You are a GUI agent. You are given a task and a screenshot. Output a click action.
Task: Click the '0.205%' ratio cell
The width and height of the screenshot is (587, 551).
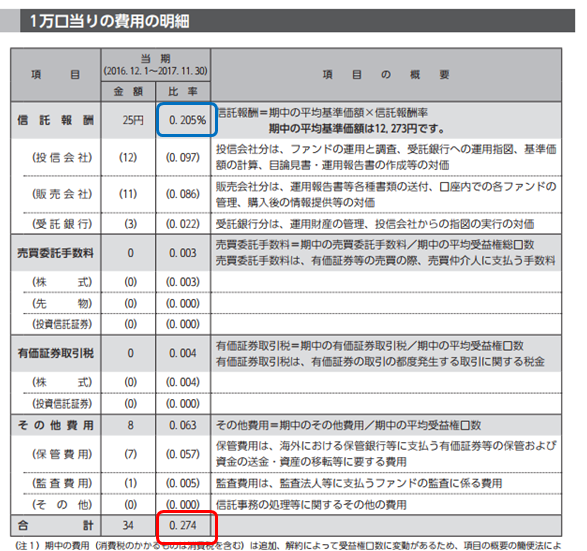(x=187, y=120)
